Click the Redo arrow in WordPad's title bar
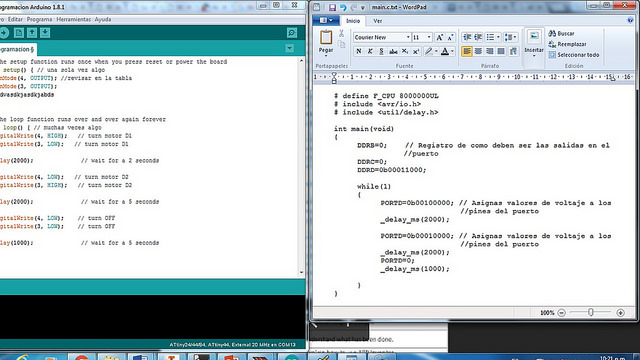This screenshot has height=360, width=640. [x=353, y=7]
